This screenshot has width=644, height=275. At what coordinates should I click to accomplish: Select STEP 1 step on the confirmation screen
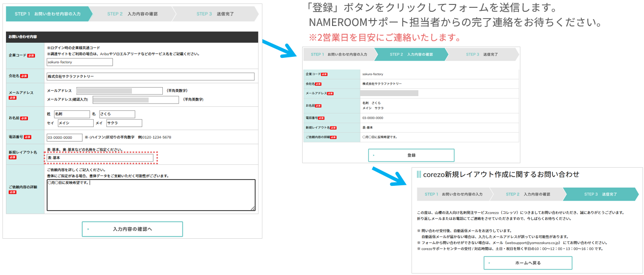tap(339, 54)
